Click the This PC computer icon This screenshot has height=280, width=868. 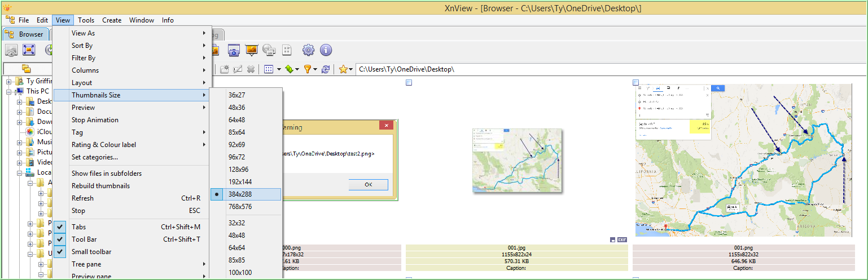click(20, 91)
